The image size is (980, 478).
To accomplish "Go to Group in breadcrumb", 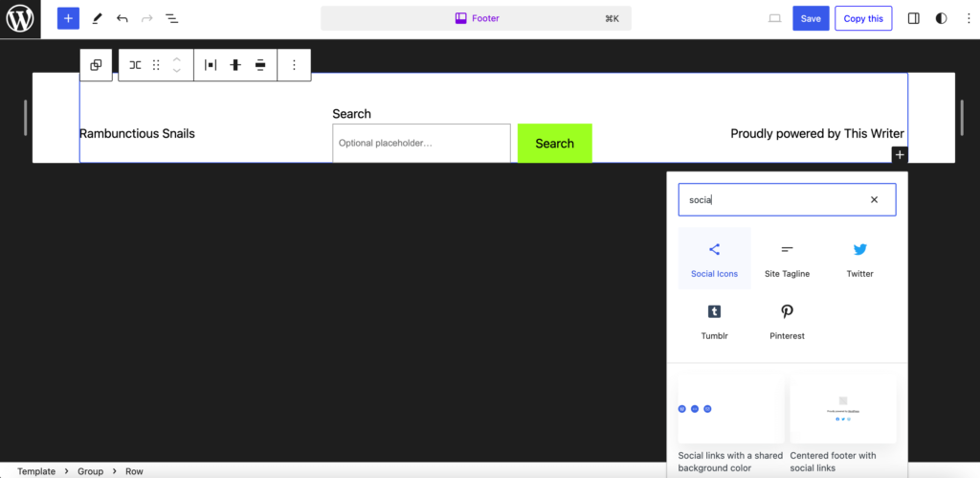I will click(x=91, y=471).
